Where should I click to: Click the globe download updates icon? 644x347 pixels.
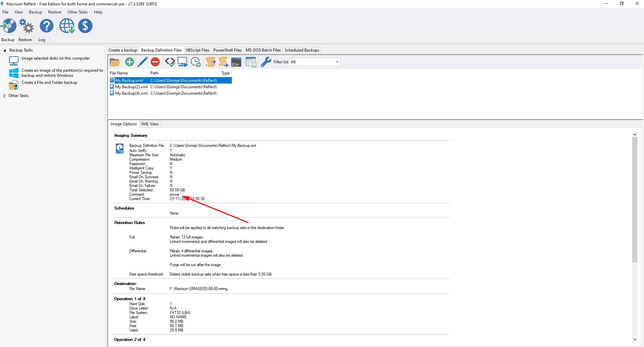coord(67,26)
